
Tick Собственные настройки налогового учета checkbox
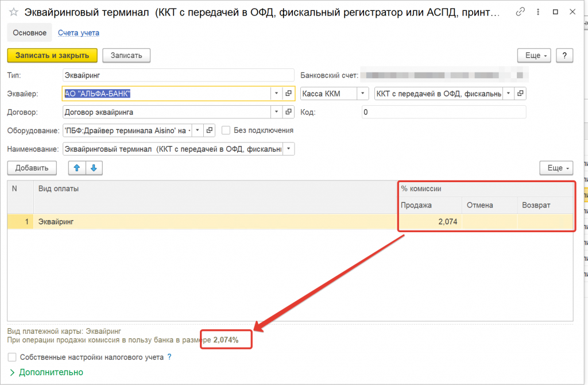coord(12,357)
